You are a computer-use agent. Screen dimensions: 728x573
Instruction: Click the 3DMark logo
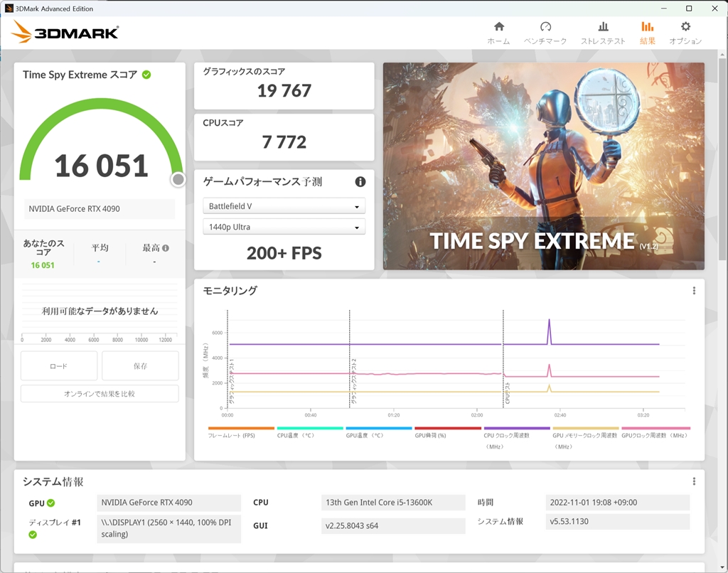(x=65, y=32)
